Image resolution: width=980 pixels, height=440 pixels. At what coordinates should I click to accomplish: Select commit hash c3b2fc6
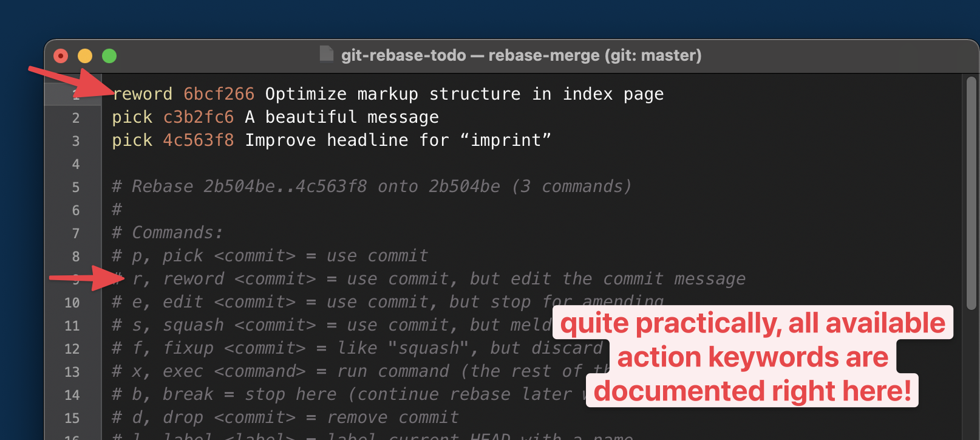tap(198, 117)
